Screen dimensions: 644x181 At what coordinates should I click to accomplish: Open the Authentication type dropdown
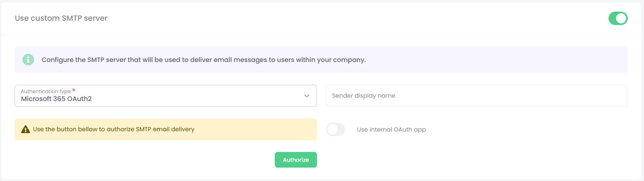point(165,96)
